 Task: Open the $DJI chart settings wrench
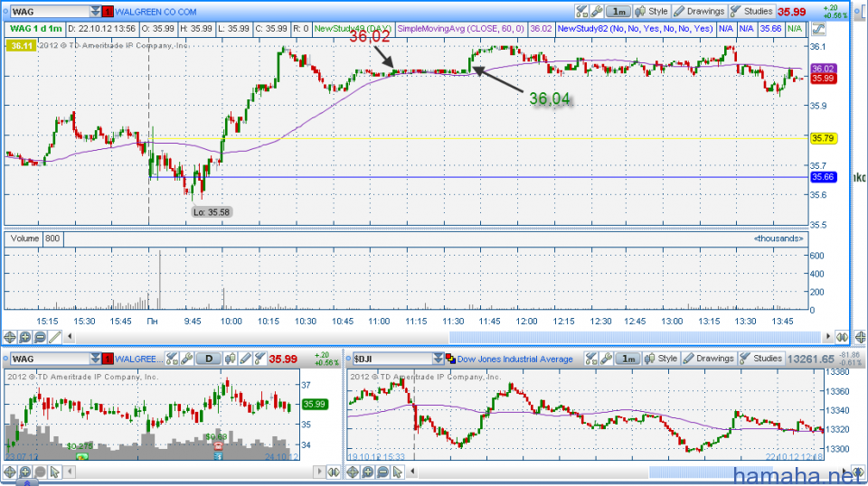coord(606,359)
